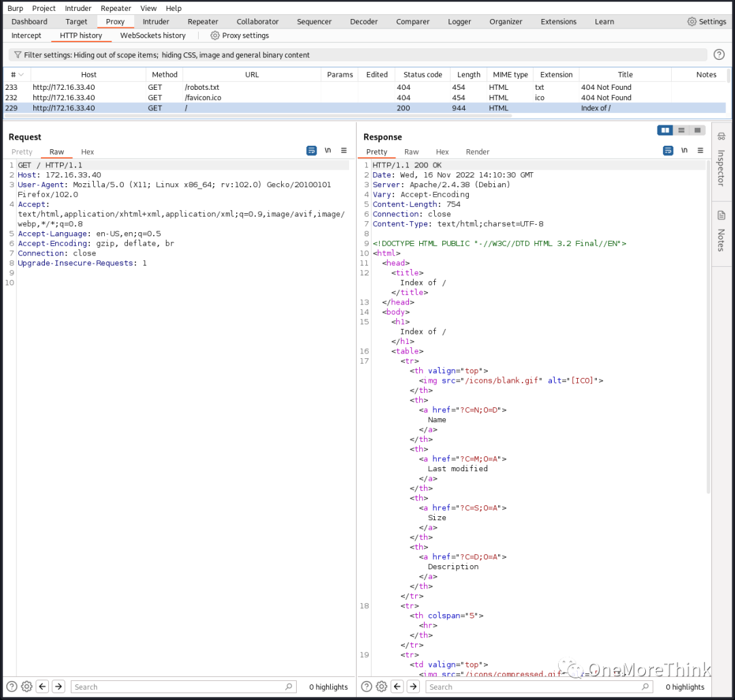Open the Sequencer tab
The image size is (735, 700).
(314, 22)
